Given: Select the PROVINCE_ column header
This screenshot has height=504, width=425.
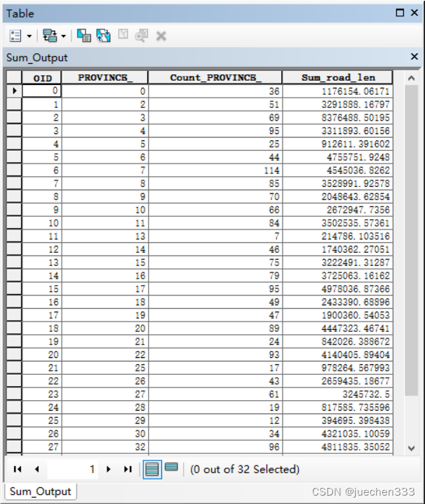Looking at the screenshot, I should pyautogui.click(x=105, y=78).
